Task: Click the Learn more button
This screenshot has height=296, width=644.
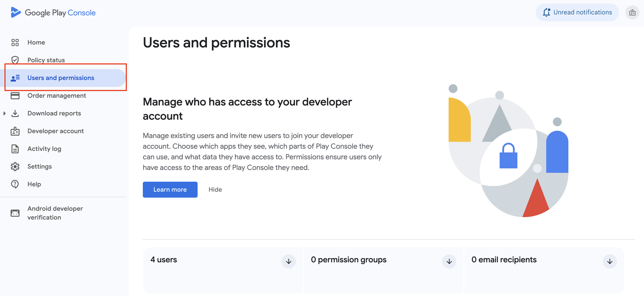Action: 170,190
